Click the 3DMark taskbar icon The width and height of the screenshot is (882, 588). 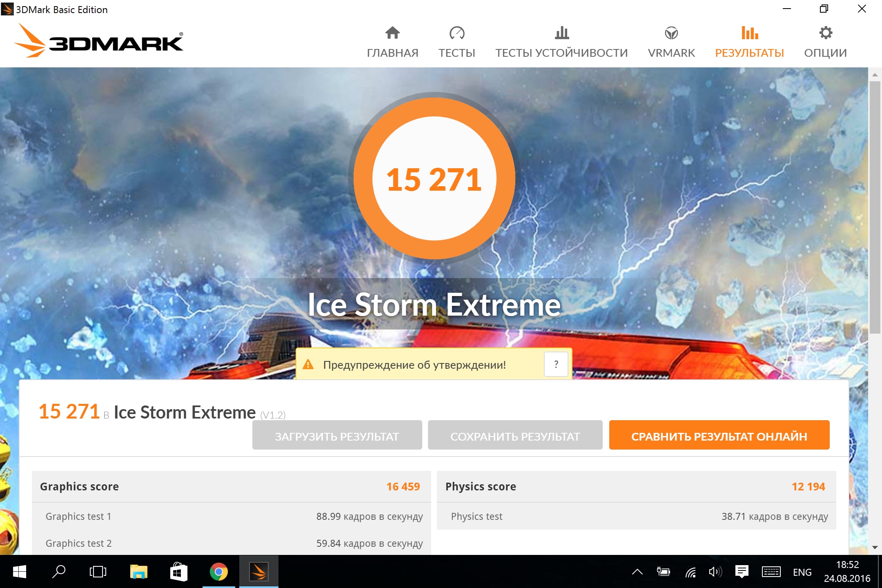click(x=259, y=572)
